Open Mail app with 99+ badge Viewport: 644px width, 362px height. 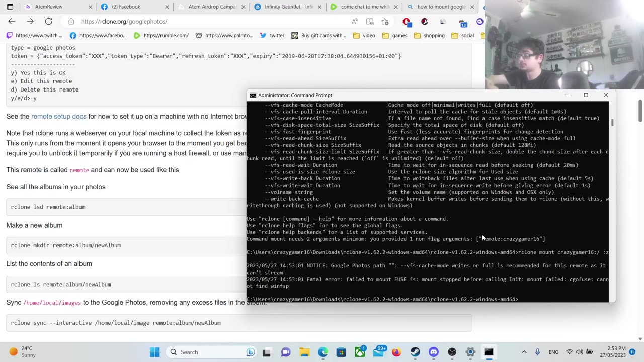click(378, 352)
